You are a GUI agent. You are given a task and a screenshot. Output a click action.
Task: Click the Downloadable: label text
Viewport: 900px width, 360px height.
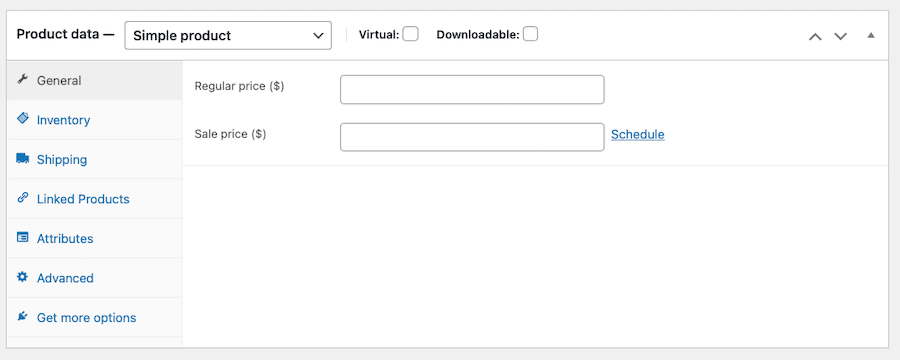pyautogui.click(x=478, y=34)
